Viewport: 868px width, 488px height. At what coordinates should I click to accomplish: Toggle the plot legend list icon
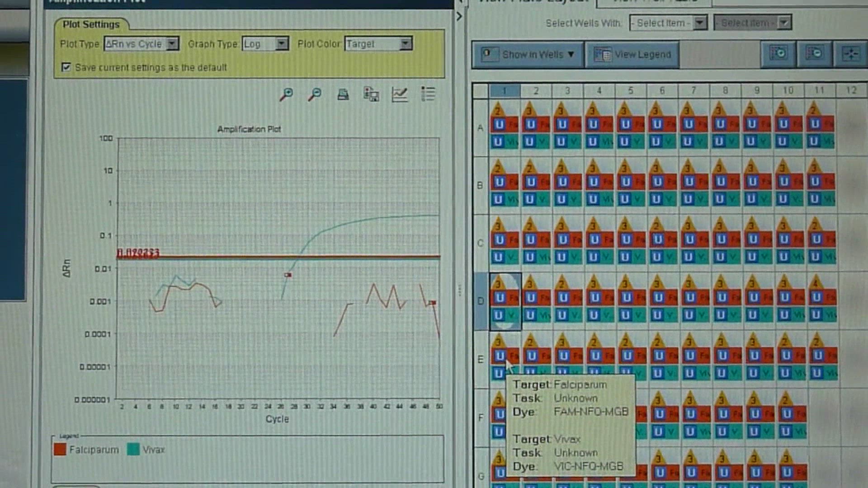pyautogui.click(x=428, y=94)
